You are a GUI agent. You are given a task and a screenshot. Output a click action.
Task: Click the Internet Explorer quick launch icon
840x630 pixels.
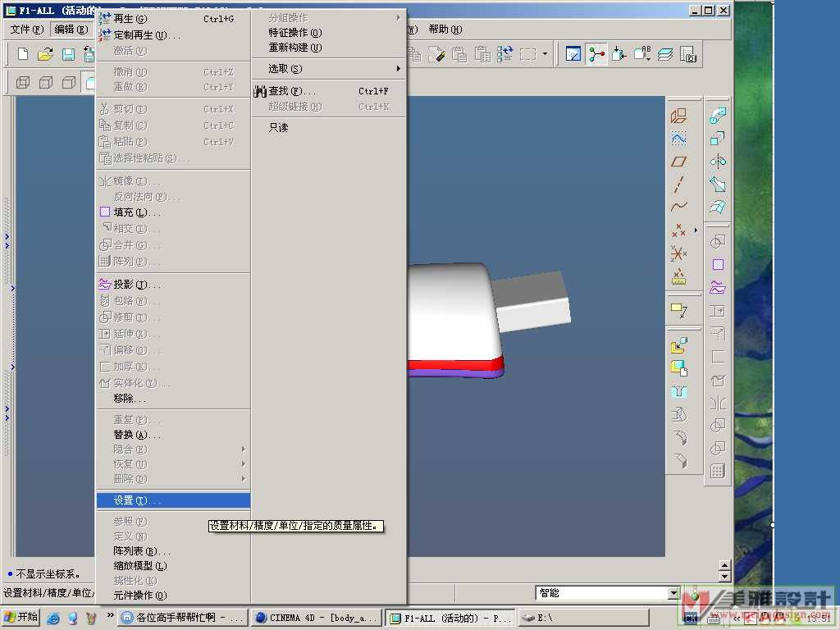click(x=53, y=619)
